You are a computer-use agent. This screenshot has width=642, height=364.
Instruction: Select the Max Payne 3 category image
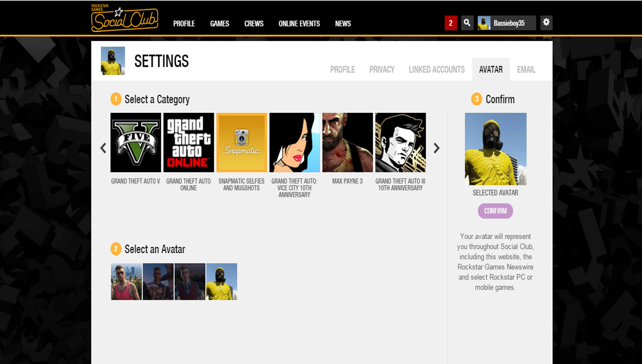click(347, 143)
